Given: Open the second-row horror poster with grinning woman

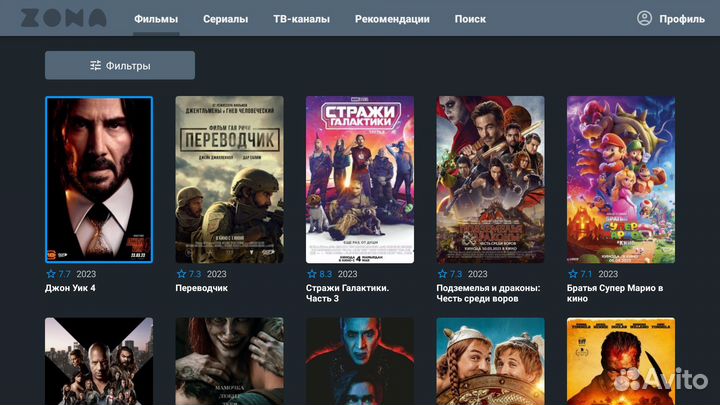Looking at the screenshot, I should click(x=230, y=361).
